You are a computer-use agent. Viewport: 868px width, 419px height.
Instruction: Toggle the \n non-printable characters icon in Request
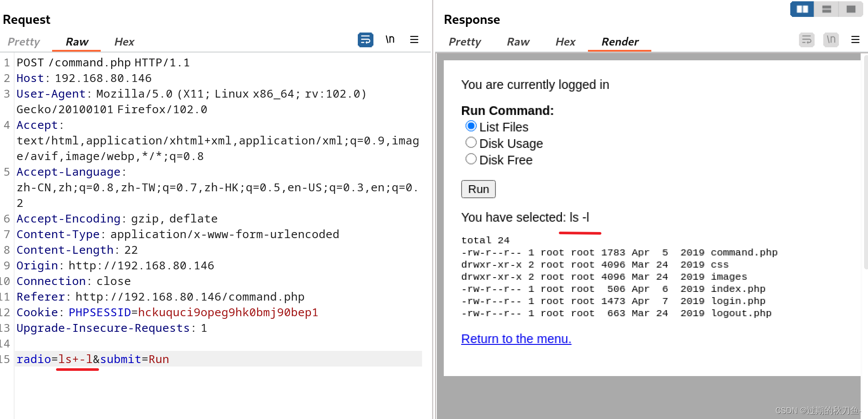(390, 40)
